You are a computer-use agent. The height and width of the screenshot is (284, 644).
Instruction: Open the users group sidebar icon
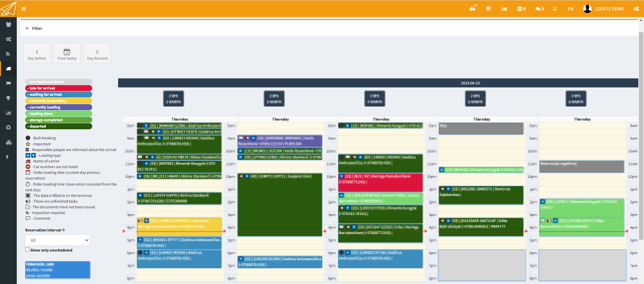pos(8,24)
